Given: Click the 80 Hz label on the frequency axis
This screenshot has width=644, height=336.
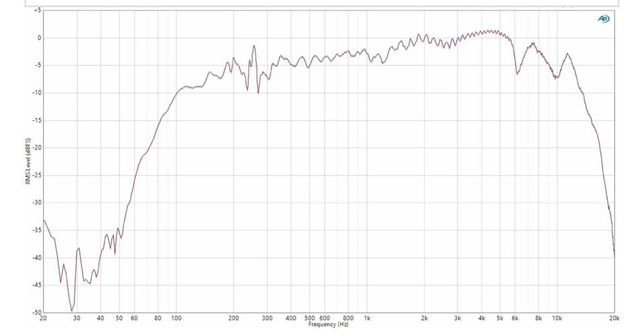Looking at the screenshot, I should pyautogui.click(x=158, y=319).
